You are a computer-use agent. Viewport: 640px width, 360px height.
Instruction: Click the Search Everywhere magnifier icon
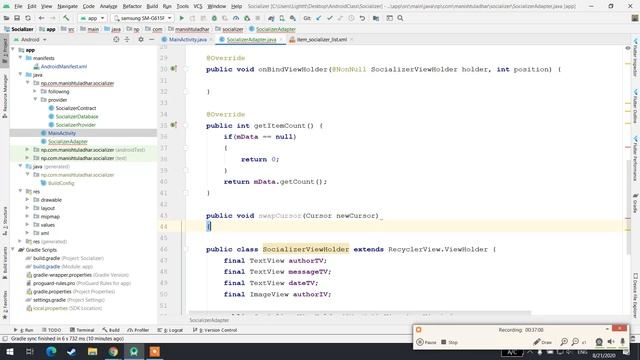400,18
